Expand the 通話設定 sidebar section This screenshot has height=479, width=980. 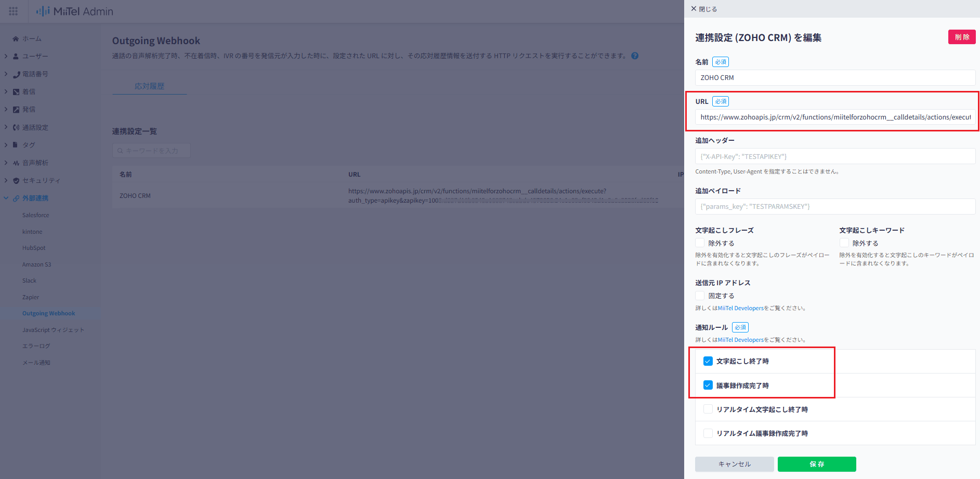pyautogui.click(x=6, y=127)
